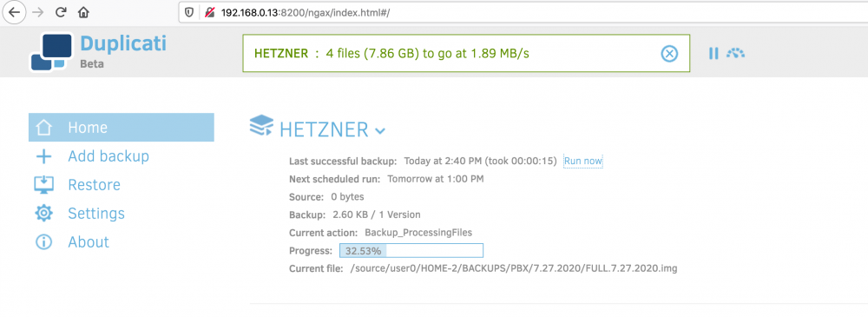The width and height of the screenshot is (868, 317).
Task: Click the HETZNER backup stack icon
Action: pos(261,126)
